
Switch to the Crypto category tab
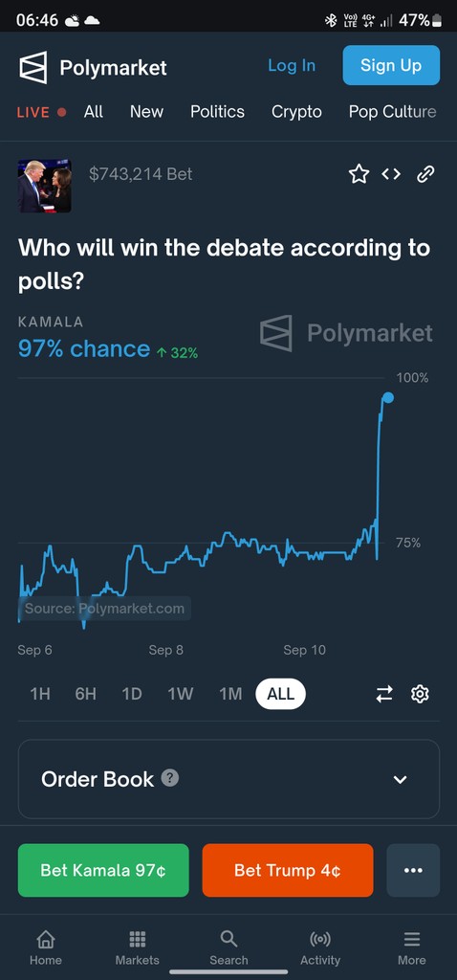[x=296, y=112]
